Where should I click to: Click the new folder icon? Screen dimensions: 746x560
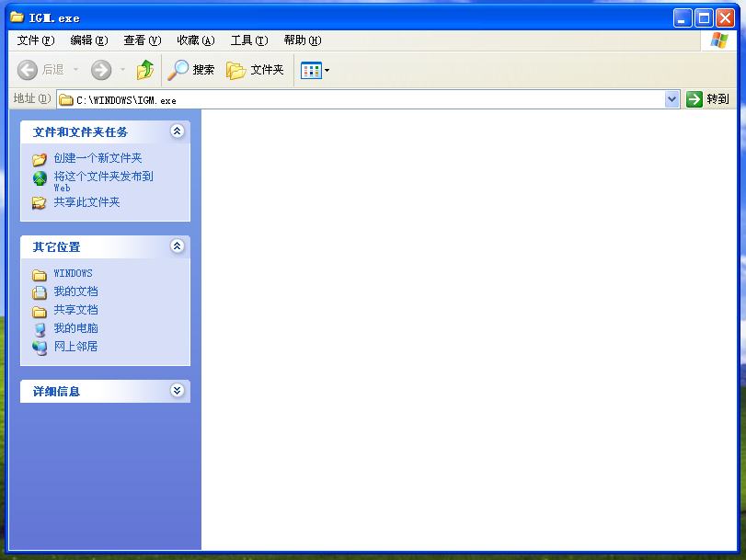pos(40,159)
